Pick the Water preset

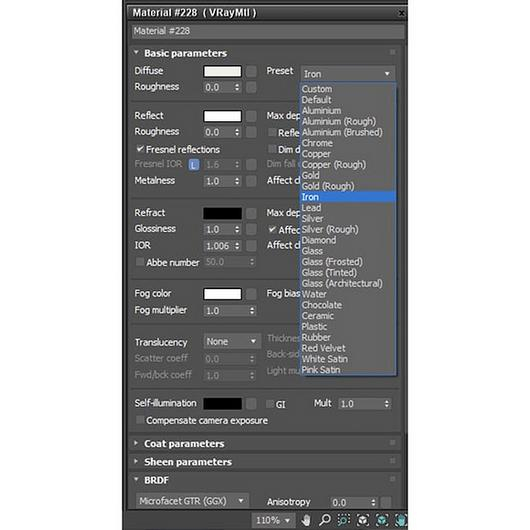[x=348, y=294]
